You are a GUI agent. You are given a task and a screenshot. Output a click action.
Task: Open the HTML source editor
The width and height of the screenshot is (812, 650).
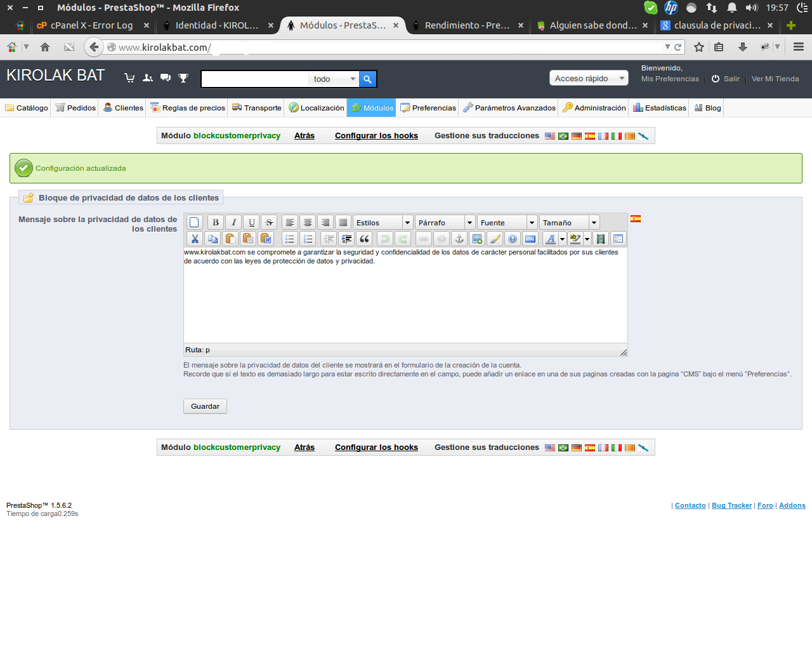(x=530, y=239)
